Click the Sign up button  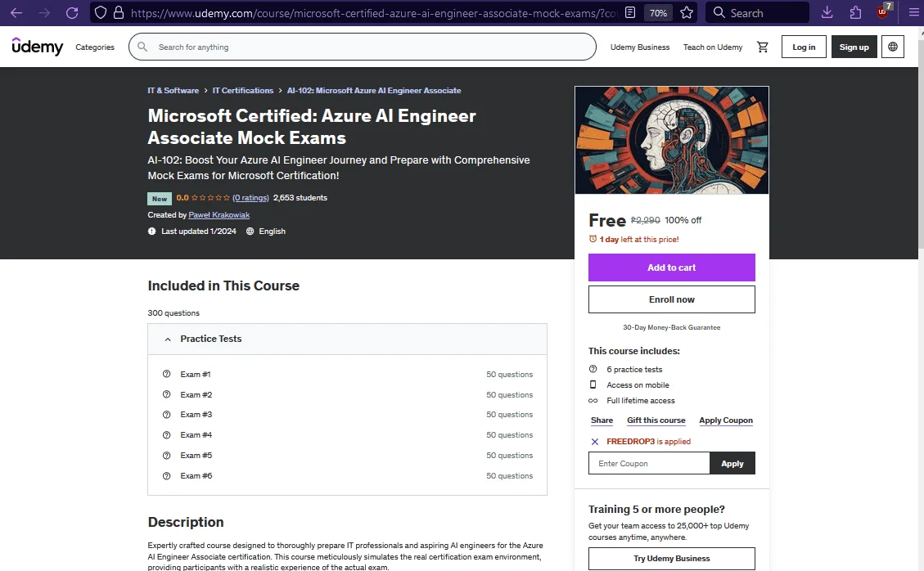pyautogui.click(x=854, y=47)
